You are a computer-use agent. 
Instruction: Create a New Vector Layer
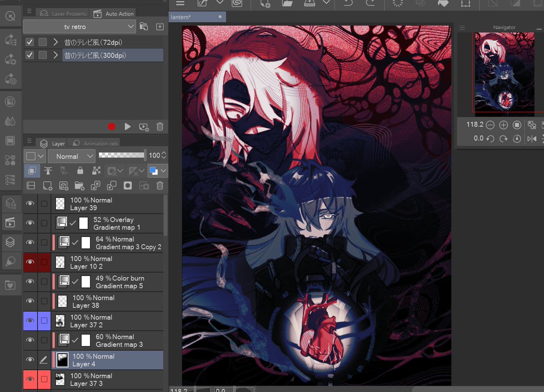(x=63, y=185)
